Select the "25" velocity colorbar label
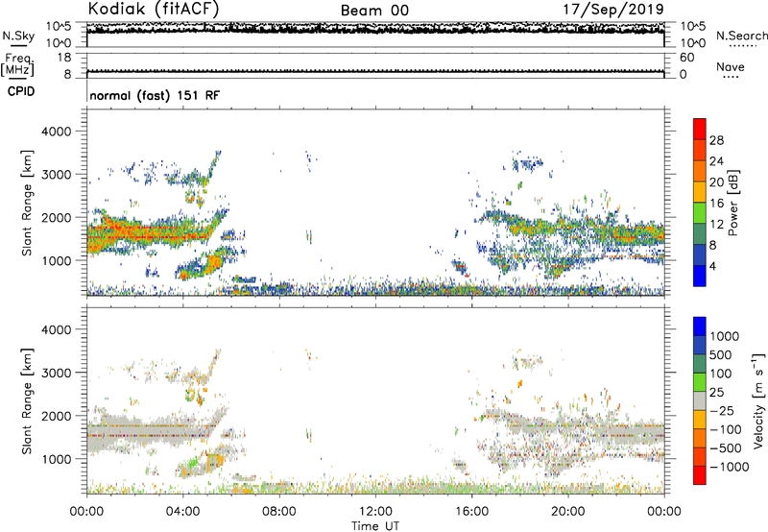The image size is (768, 532). pos(717,392)
